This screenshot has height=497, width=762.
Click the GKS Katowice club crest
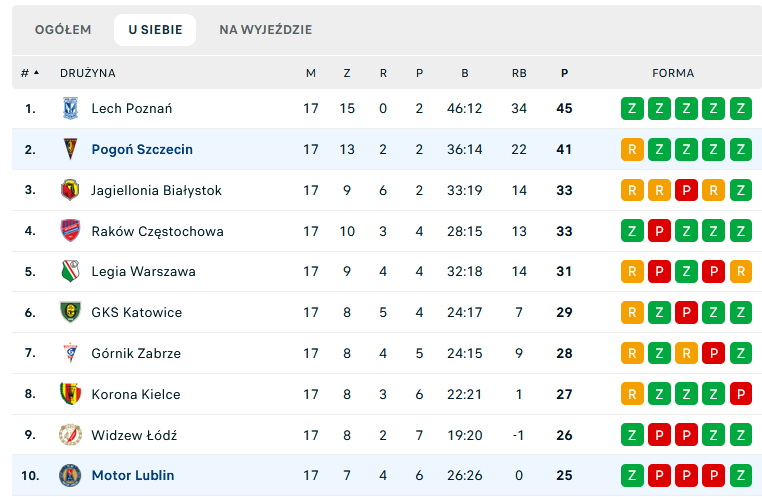click(x=70, y=312)
